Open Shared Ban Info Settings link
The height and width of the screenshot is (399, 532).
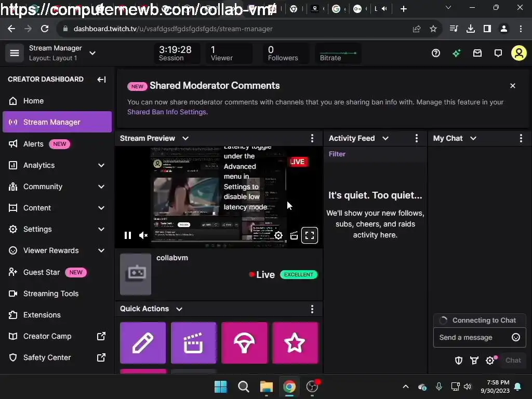[x=167, y=112]
